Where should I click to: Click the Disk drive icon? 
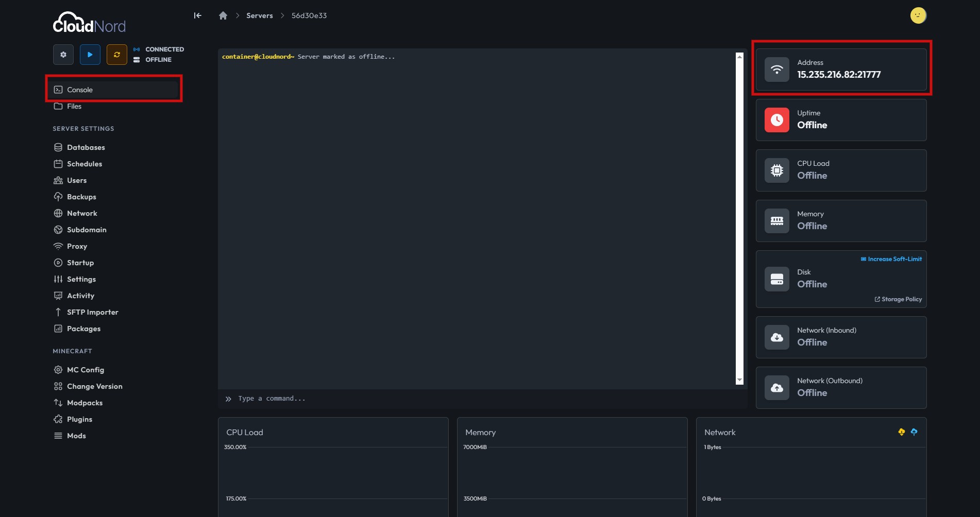(x=777, y=279)
